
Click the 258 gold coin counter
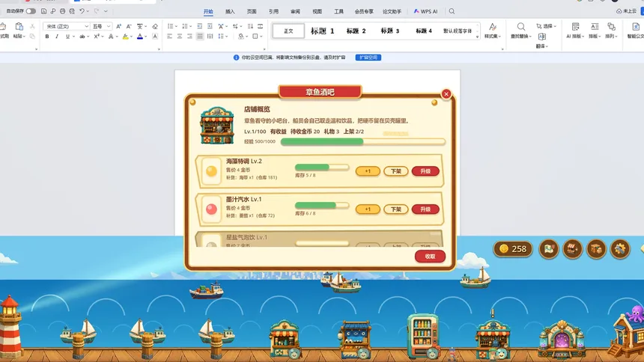pyautogui.click(x=513, y=249)
